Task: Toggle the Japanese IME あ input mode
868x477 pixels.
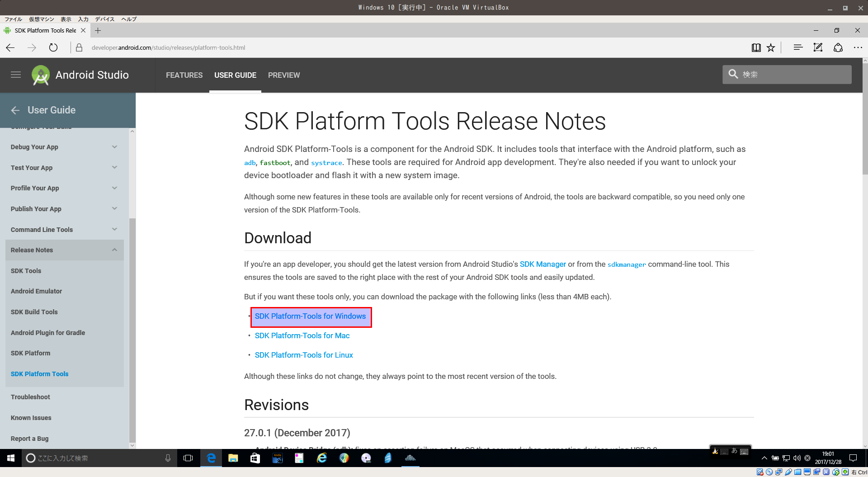Action: [x=734, y=451]
